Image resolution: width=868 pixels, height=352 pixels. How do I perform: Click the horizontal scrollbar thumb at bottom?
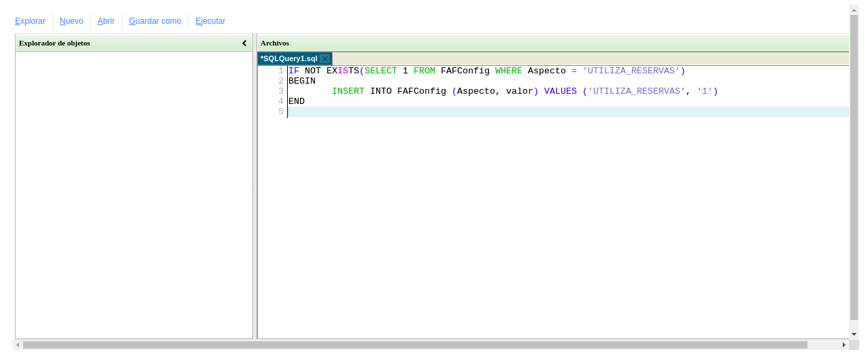point(415,345)
